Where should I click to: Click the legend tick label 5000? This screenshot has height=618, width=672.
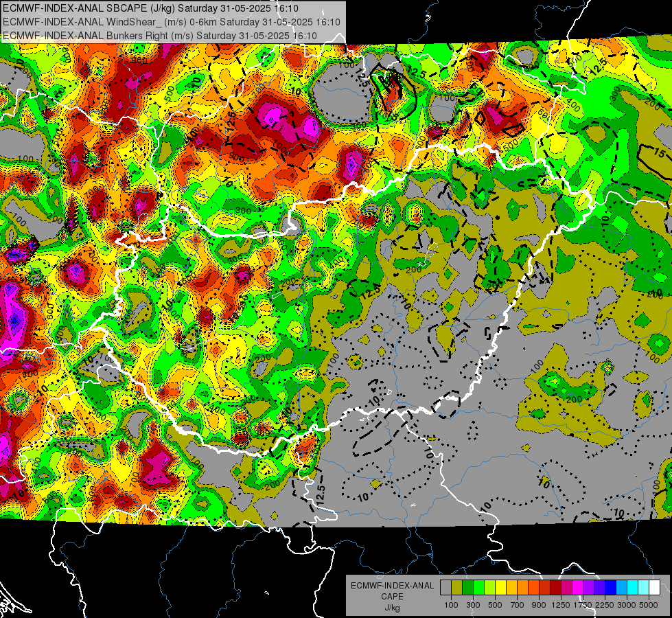point(649,605)
